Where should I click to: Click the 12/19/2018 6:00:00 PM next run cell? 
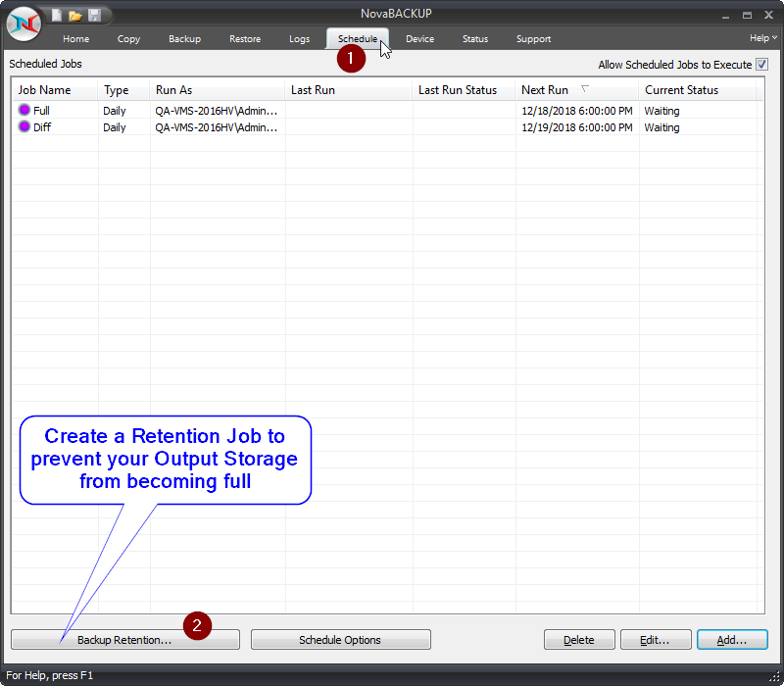577,127
